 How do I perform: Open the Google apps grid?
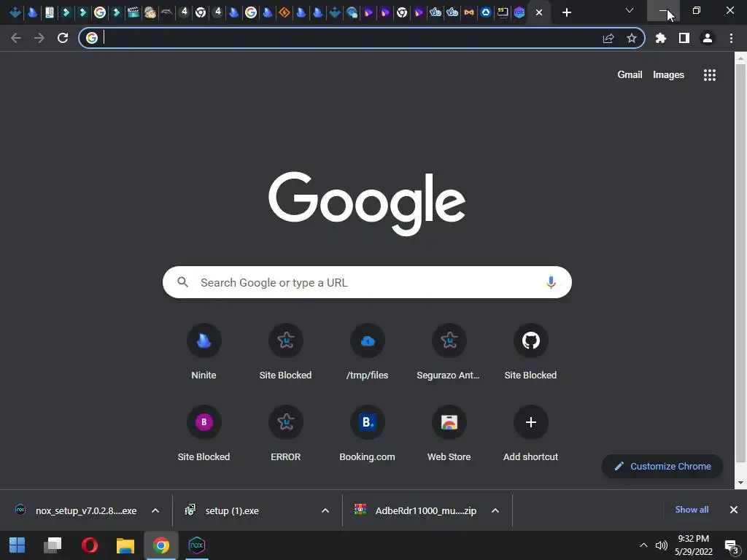tap(710, 75)
